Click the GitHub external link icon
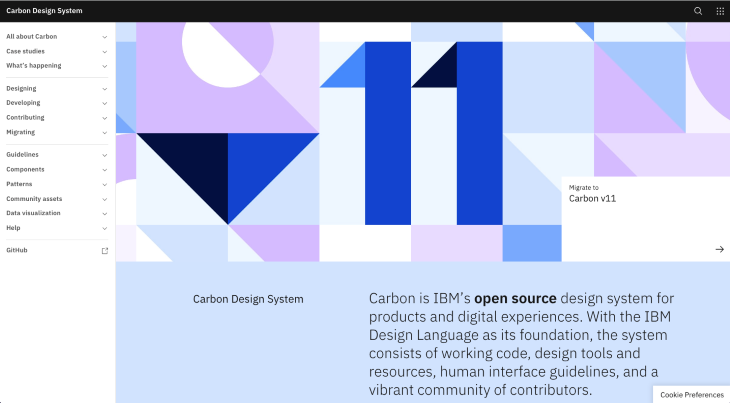Screen dimensions: 730x403 [x=105, y=251]
